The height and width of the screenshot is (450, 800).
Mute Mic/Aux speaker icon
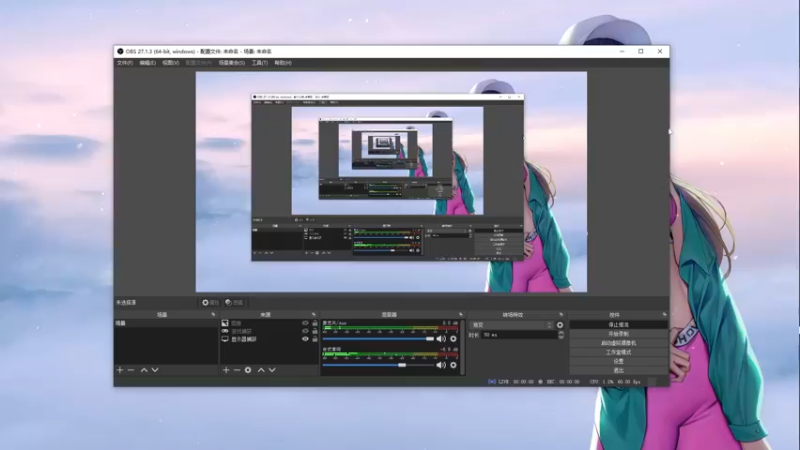(x=441, y=339)
